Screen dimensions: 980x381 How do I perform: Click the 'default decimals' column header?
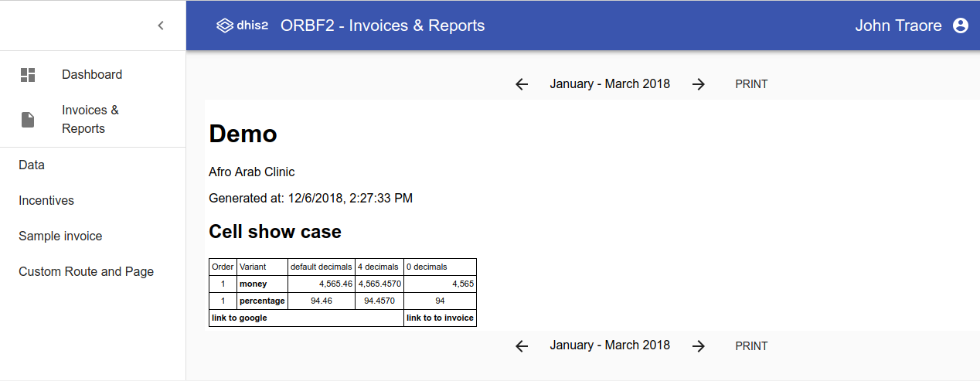(x=321, y=267)
